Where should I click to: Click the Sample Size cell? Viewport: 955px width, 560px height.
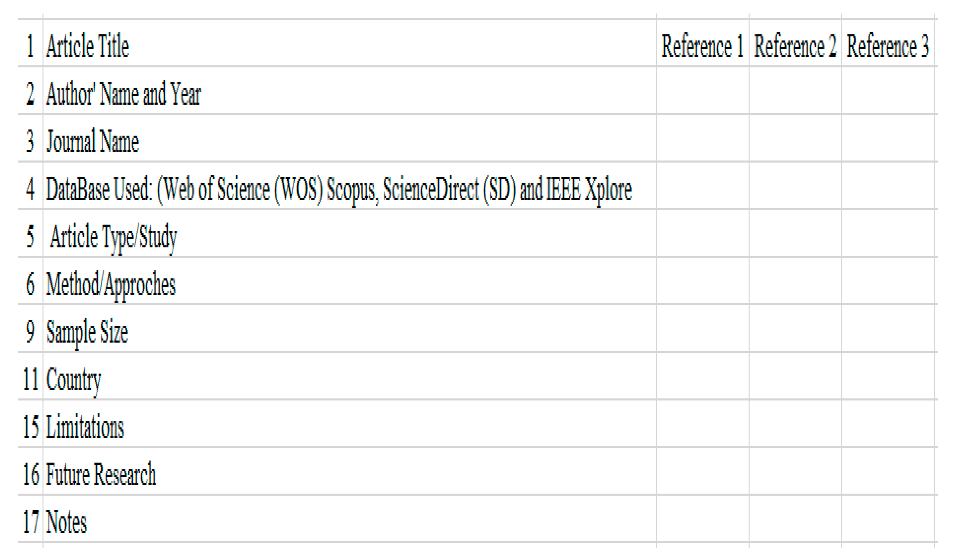[88, 332]
